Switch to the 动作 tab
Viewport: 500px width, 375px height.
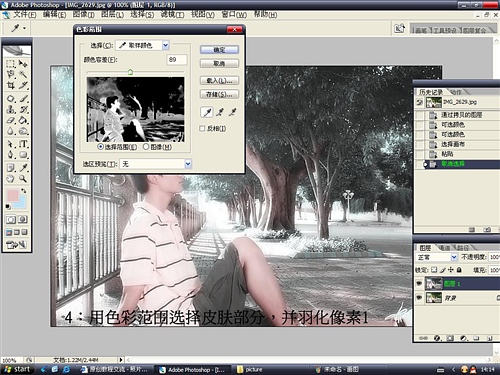(456, 92)
